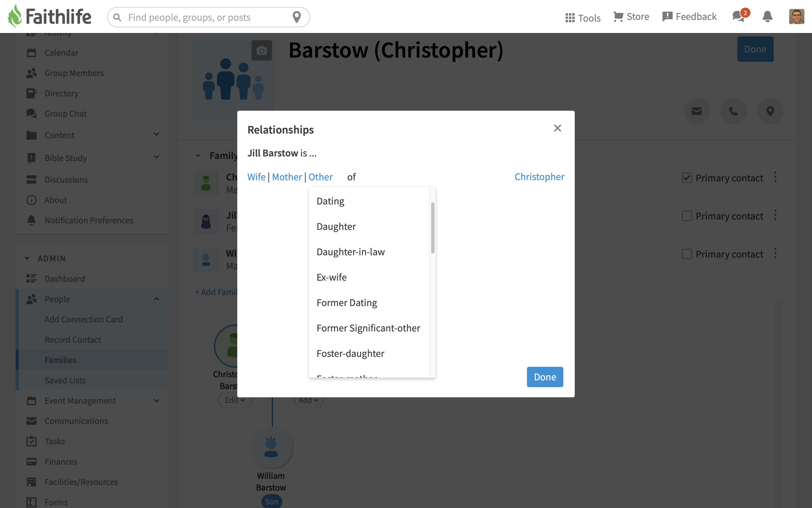The image size is (812, 508).
Task: Click the family location pin button
Action: (770, 111)
